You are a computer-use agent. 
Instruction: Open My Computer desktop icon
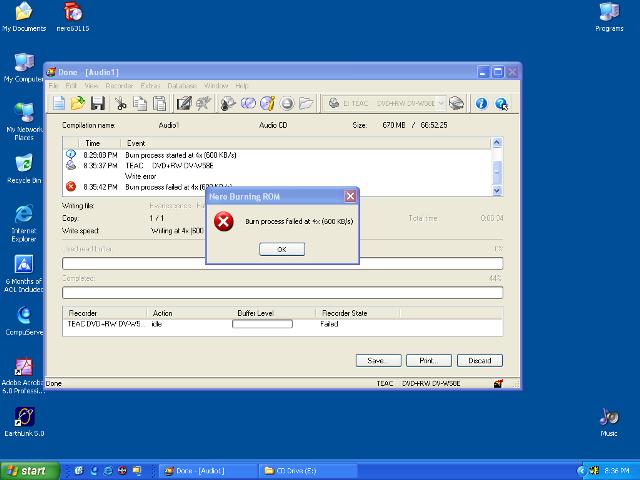click(24, 68)
